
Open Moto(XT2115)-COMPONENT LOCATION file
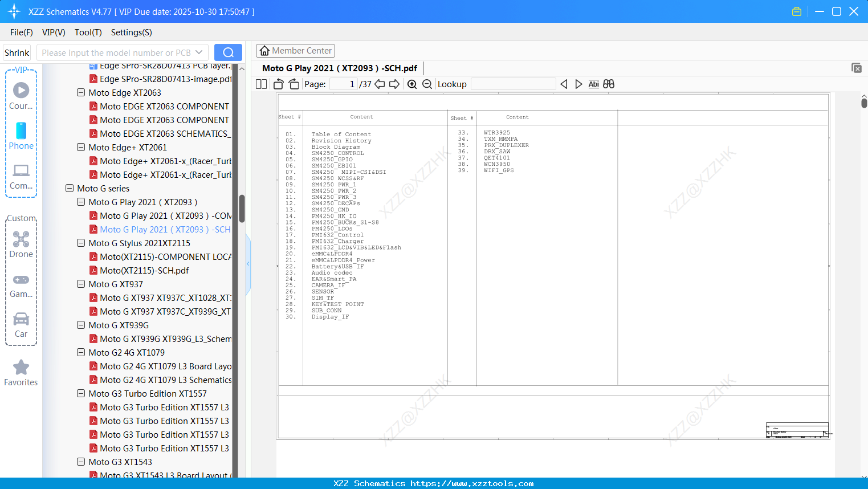(x=161, y=256)
